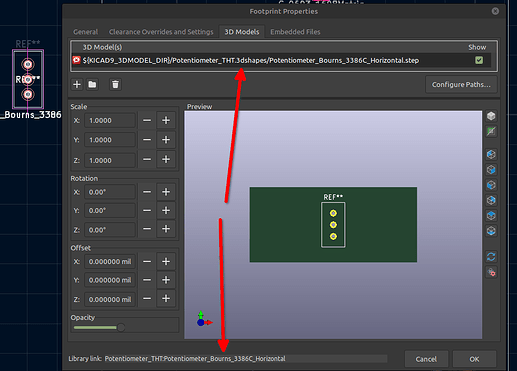This screenshot has width=517, height=371.
Task: Delete selected 3D model with trash icon
Action: pyautogui.click(x=115, y=84)
